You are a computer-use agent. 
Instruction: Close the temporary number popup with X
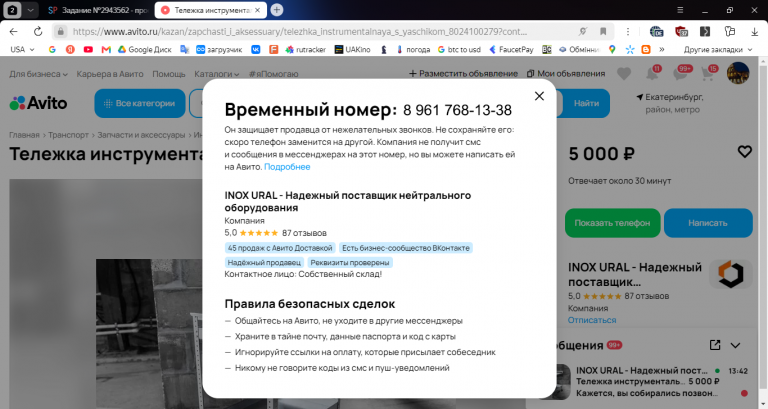point(539,96)
